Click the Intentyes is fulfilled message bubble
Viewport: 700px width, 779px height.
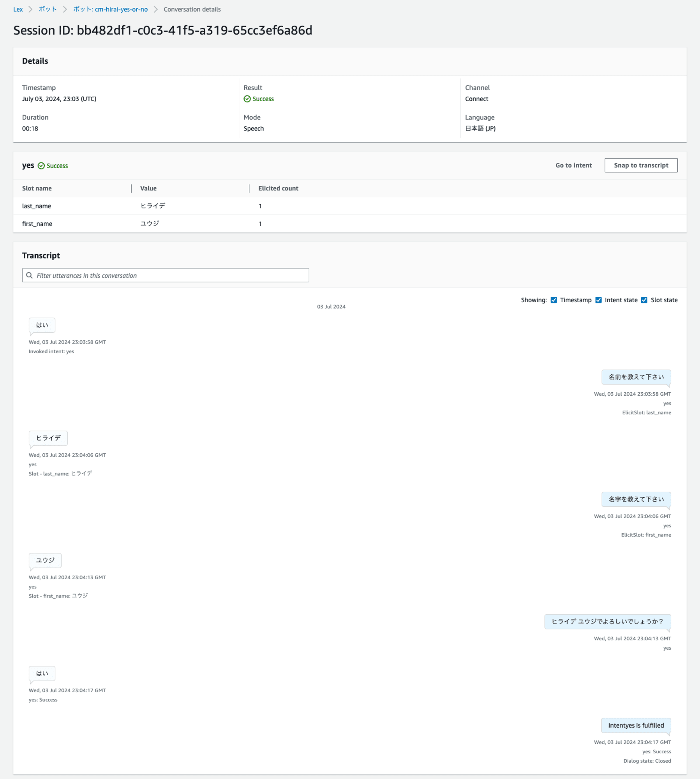tap(636, 725)
